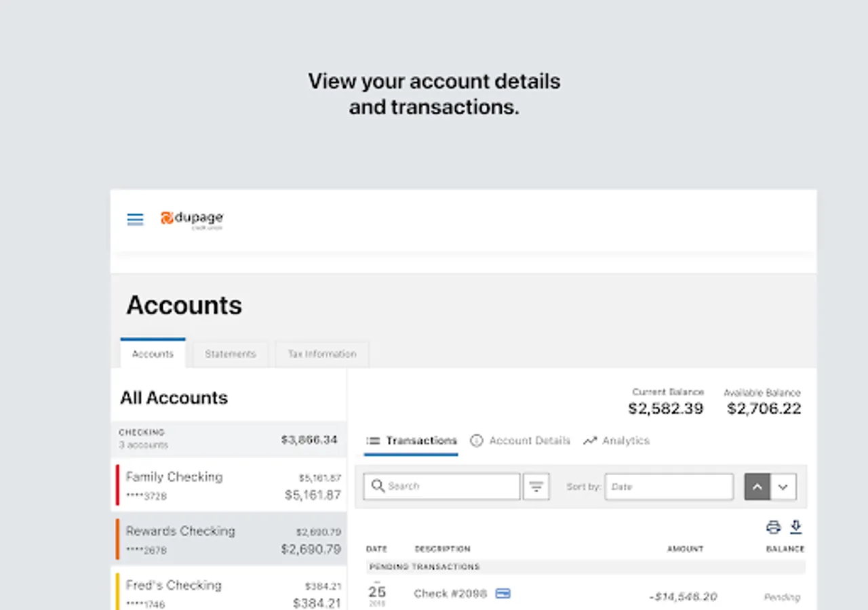This screenshot has width=868, height=610.
Task: Open the hamburger navigation menu
Action: pos(135,219)
